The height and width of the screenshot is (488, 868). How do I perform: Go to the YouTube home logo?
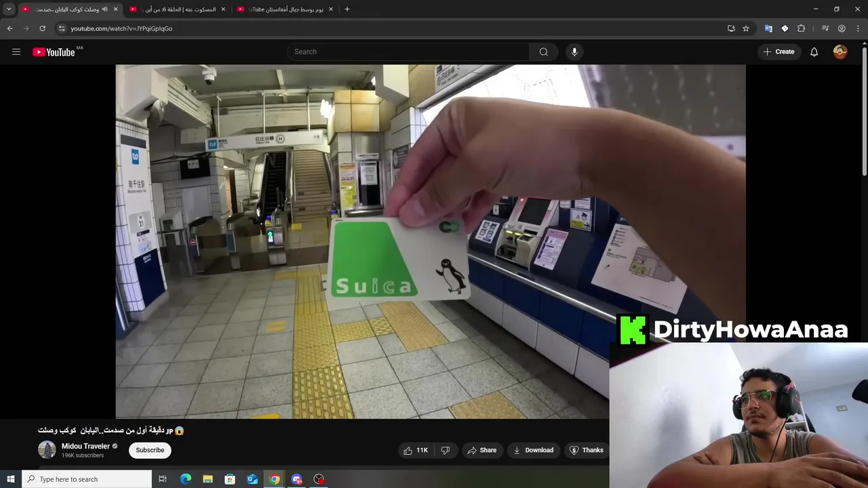[x=54, y=52]
